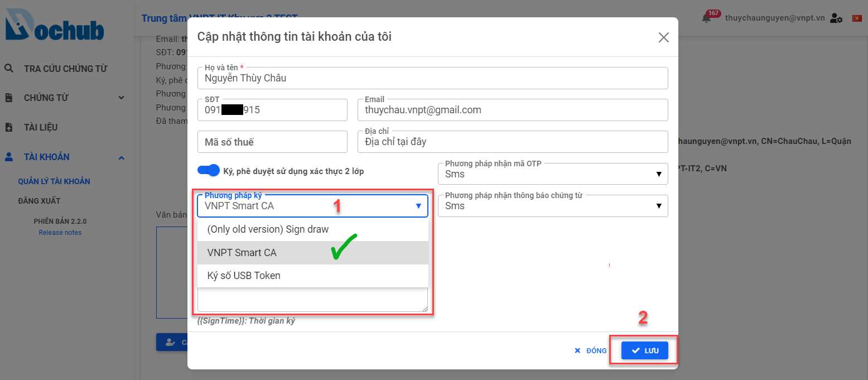Click the user settings icon in header
The height and width of the screenshot is (380, 868).
836,18
